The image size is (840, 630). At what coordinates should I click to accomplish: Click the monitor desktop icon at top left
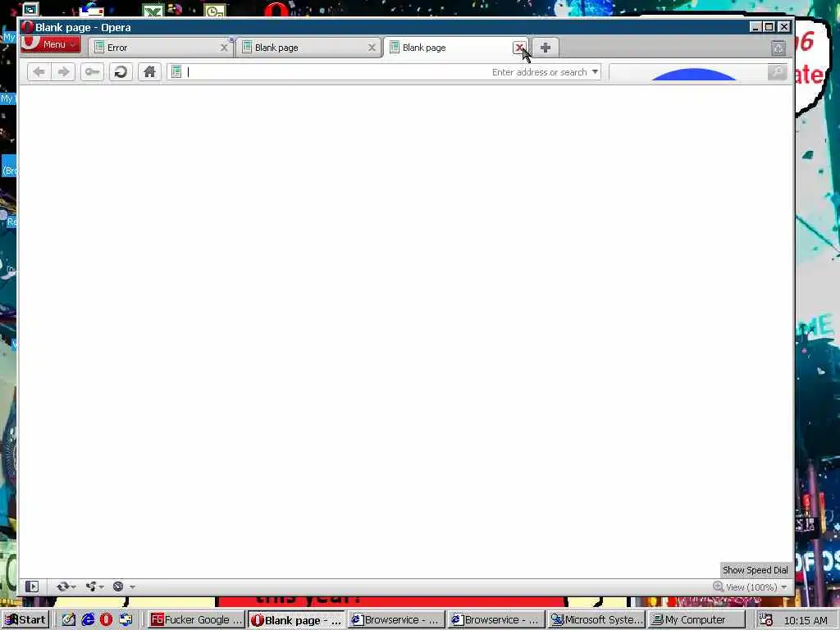click(30, 9)
